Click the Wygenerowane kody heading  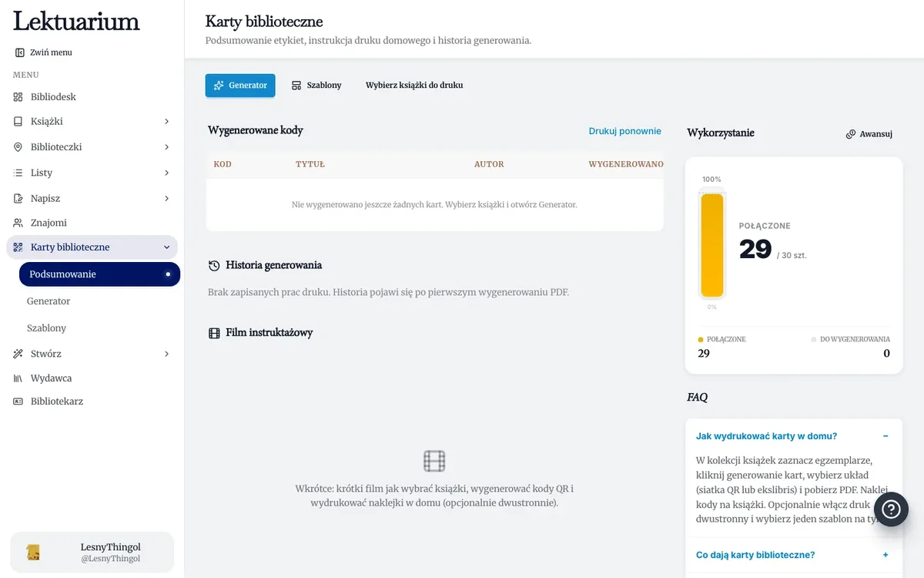click(255, 130)
